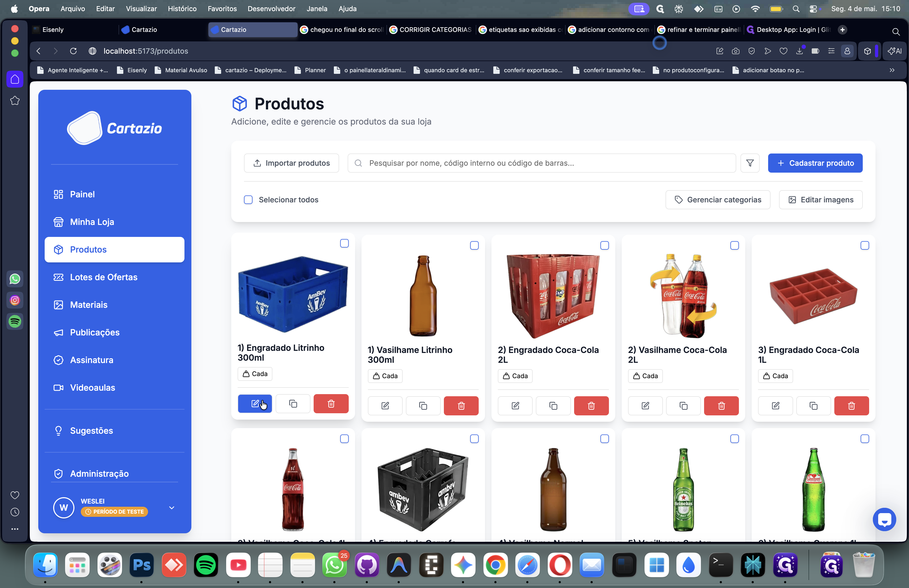
Task: Open macOS Spotlight search
Action: point(796,9)
